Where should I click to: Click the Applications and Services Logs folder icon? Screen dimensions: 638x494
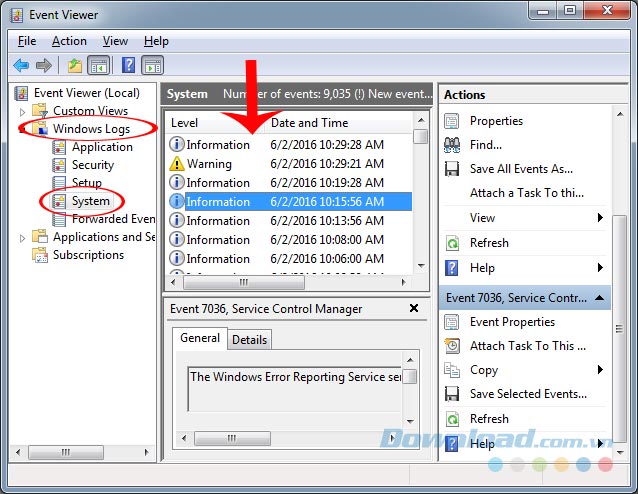(40, 237)
